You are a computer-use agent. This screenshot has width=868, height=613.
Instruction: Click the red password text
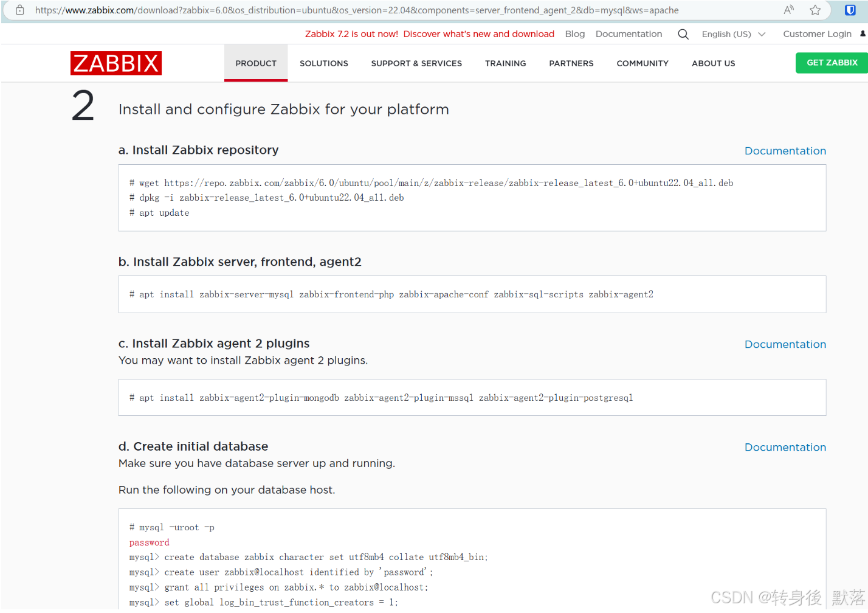pos(149,542)
